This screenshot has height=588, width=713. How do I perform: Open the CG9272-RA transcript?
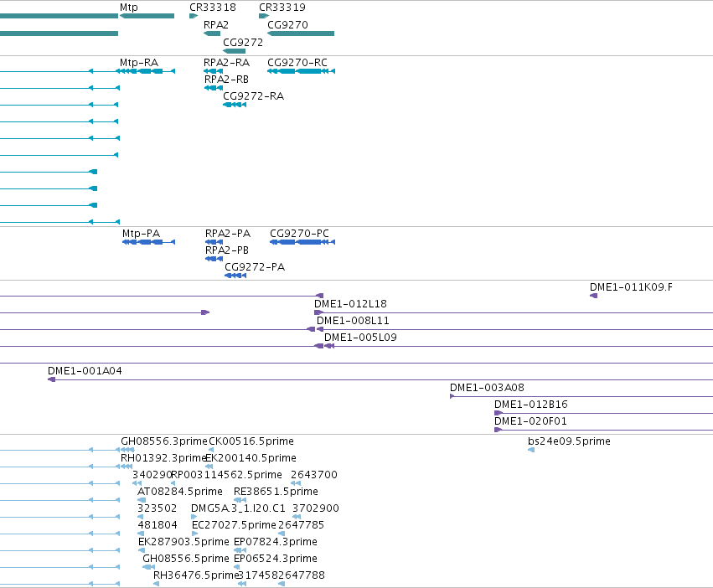[x=235, y=105]
